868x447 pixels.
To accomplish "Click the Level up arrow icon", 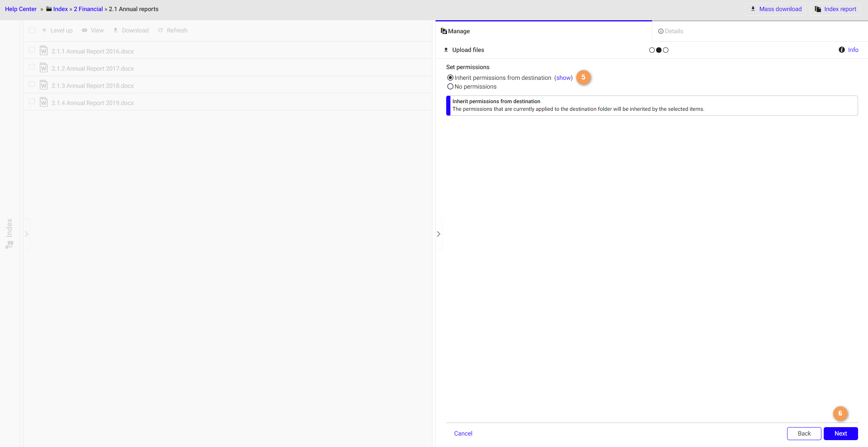I will click(44, 30).
